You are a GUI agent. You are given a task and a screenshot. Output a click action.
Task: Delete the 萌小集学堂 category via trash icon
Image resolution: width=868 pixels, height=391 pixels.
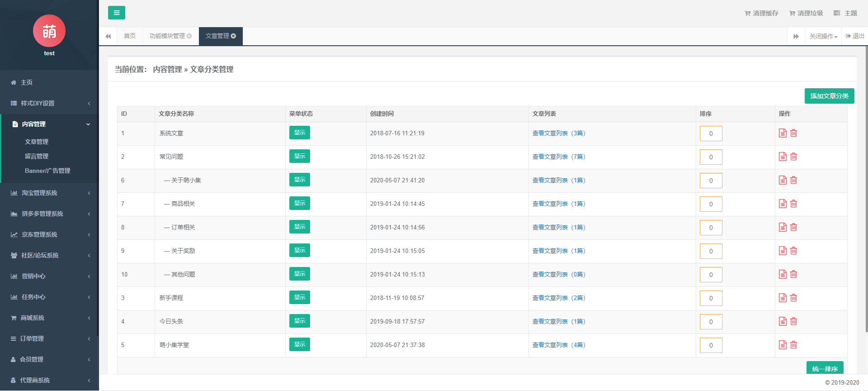[x=793, y=345]
